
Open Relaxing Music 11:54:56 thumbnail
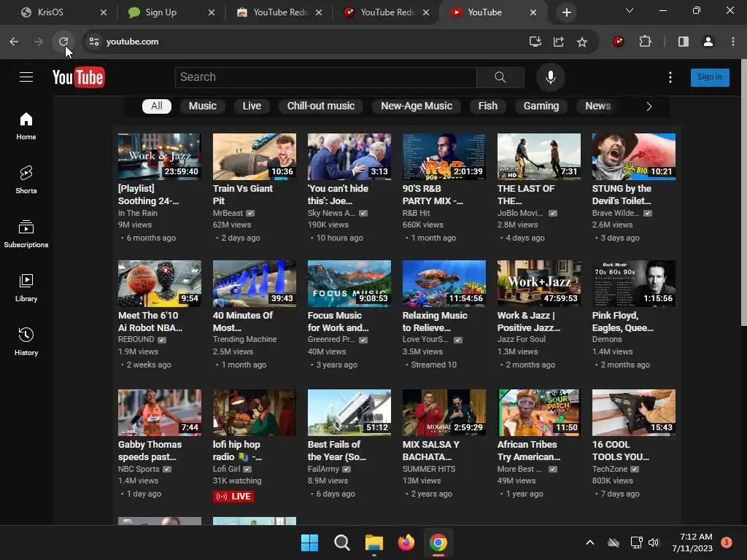click(x=444, y=284)
